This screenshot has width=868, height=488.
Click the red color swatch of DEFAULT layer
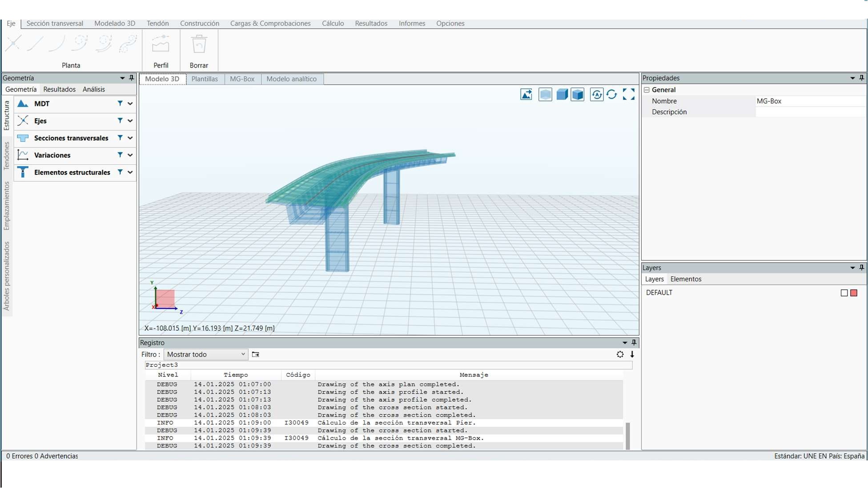click(x=854, y=293)
